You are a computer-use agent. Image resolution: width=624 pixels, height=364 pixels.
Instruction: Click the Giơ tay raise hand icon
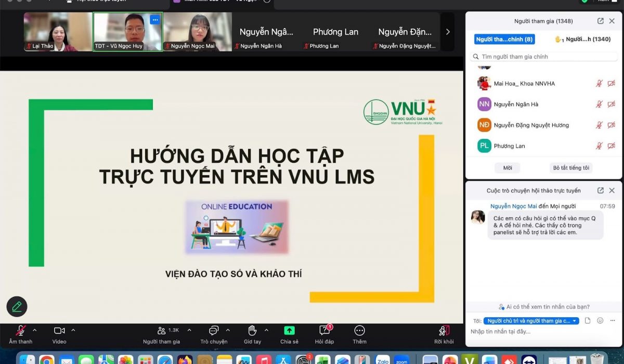pos(252,331)
